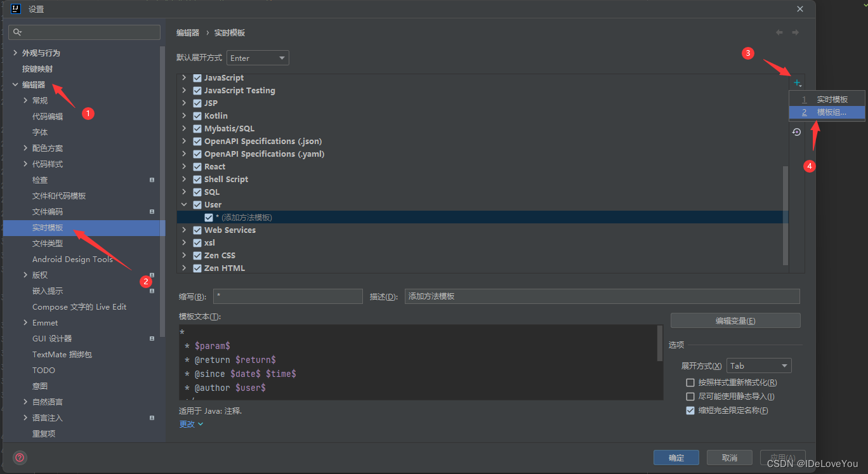Expand the 配色方案 tree node

click(25, 148)
